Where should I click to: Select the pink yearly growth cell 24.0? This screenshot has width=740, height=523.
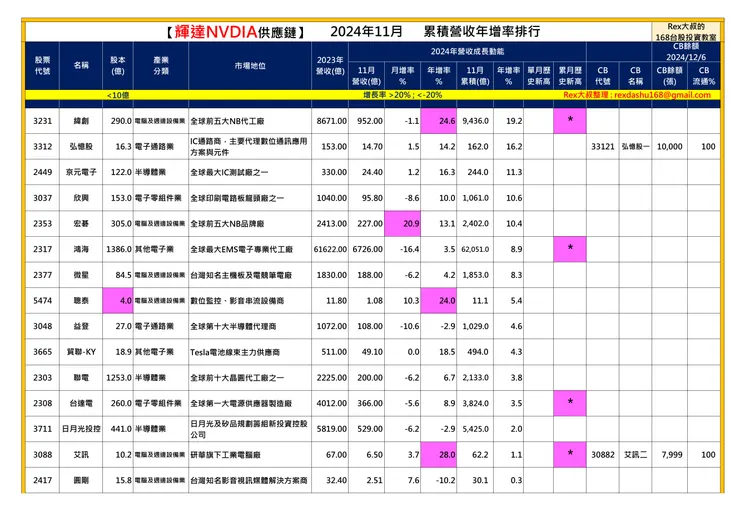[x=439, y=301]
